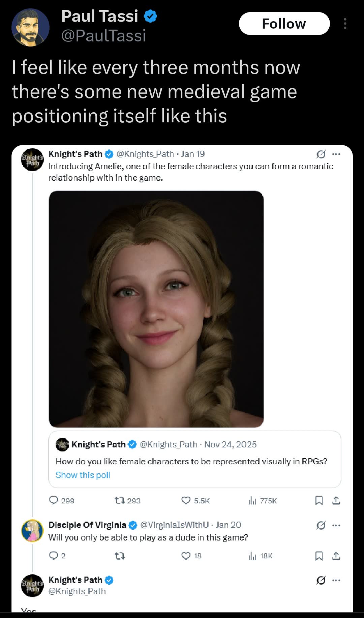364x618 pixels.
Task: Expand more options on the Amelie post
Action: pos(336,154)
